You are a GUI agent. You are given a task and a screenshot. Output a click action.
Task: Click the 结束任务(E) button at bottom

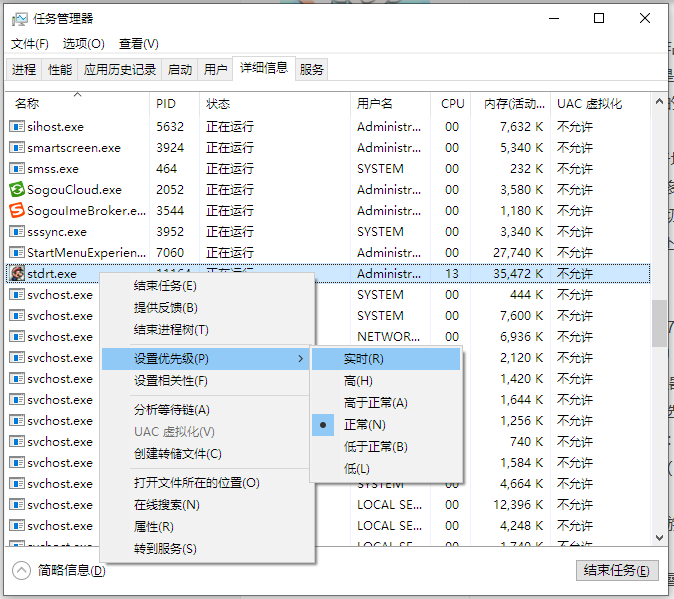tap(617, 571)
